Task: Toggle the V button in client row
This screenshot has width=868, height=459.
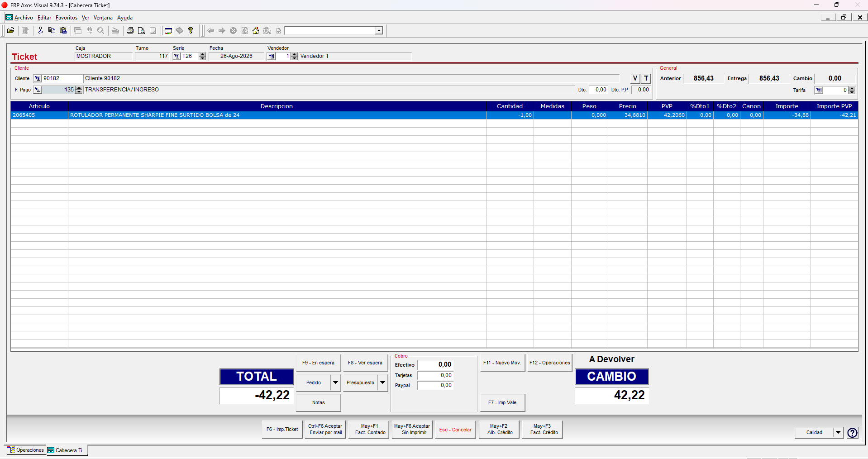Action: click(635, 78)
